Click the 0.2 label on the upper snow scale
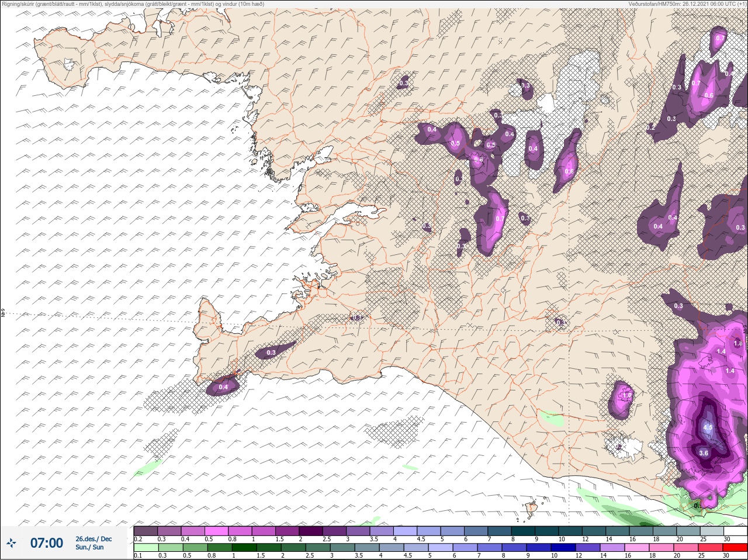Screen dimensions: 748x560 pyautogui.click(x=138, y=539)
